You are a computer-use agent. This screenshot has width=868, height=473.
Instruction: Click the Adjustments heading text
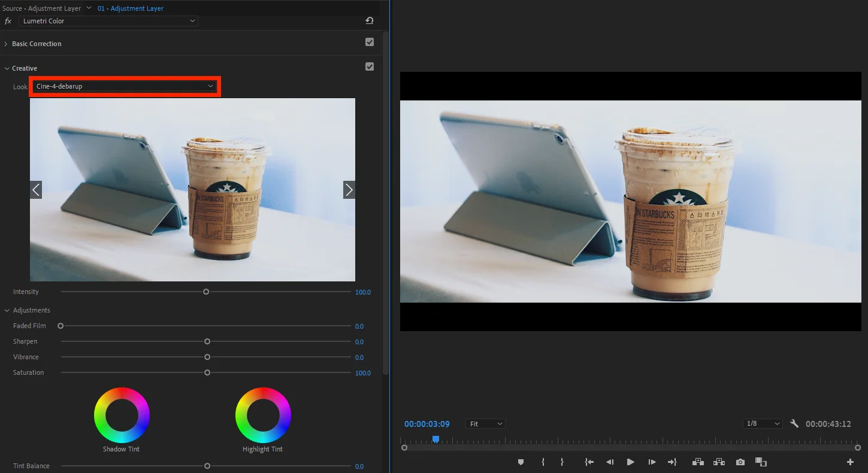coord(32,310)
